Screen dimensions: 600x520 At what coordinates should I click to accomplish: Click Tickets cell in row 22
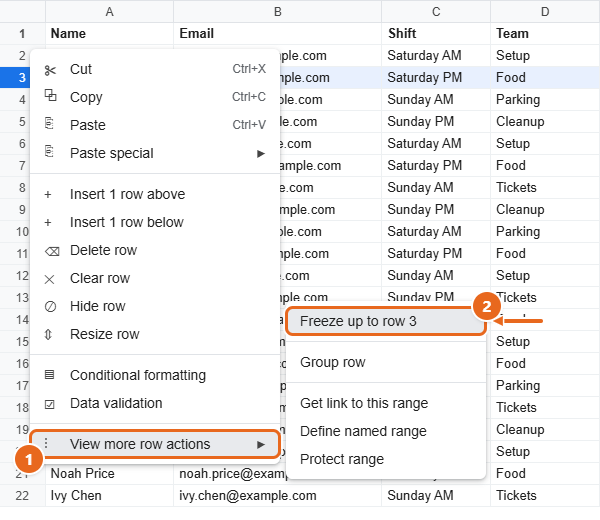pos(545,496)
